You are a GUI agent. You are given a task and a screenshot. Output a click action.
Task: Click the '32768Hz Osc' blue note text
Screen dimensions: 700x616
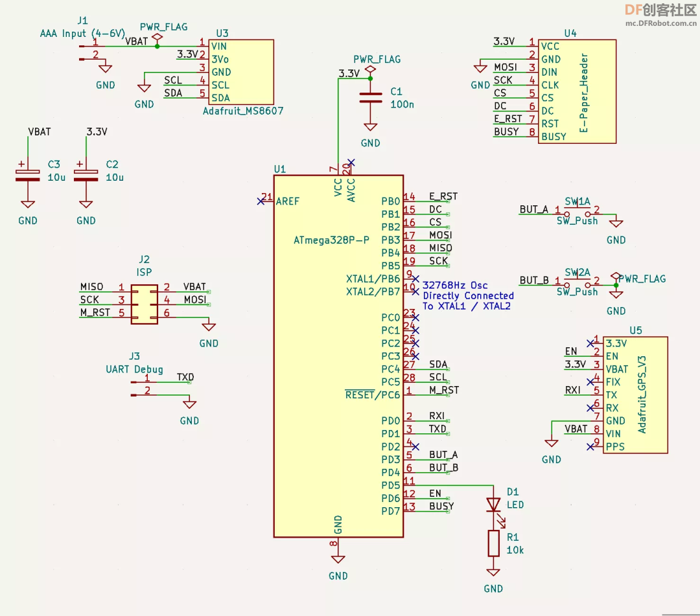[455, 285]
